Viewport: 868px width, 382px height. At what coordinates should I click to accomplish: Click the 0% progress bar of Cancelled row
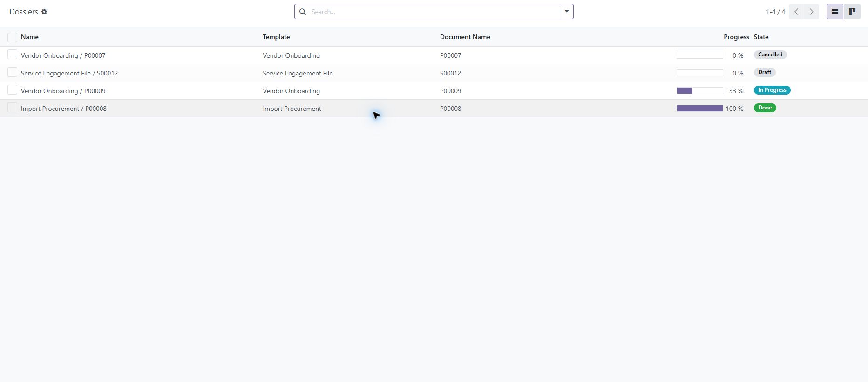coord(699,55)
